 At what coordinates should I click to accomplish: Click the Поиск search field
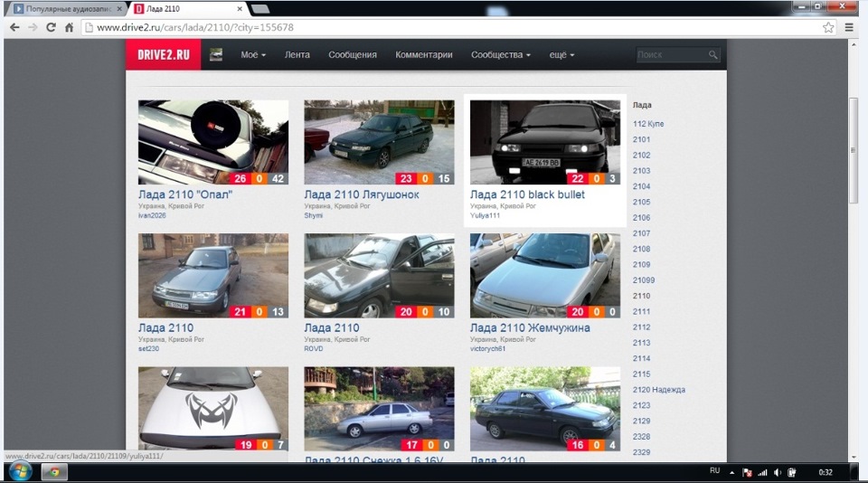click(x=672, y=54)
